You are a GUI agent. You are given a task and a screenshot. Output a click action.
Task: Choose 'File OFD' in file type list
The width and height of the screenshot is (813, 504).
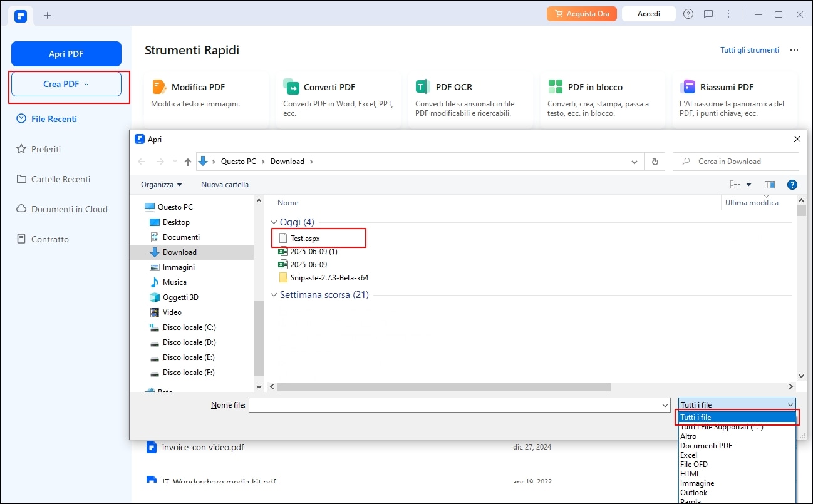737,465
